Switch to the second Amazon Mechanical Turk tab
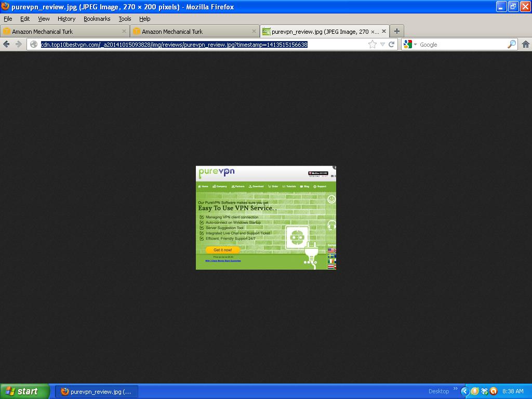 (x=194, y=32)
